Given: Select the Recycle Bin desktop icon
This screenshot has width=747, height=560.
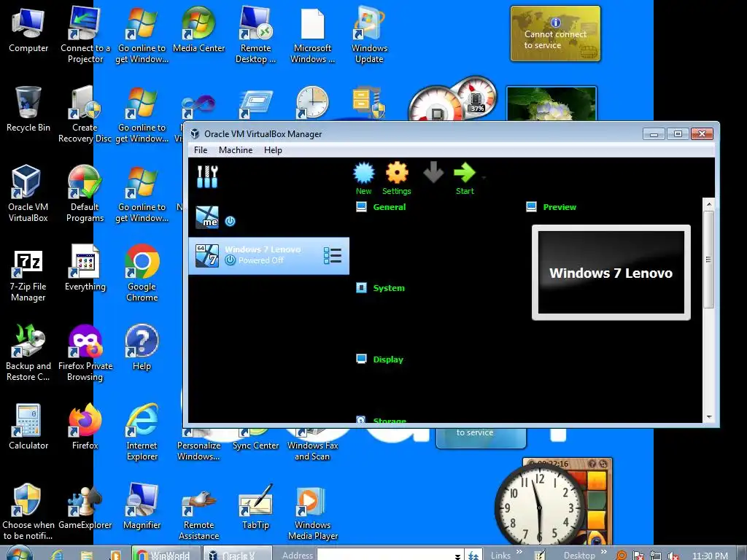Looking at the screenshot, I should (28, 109).
